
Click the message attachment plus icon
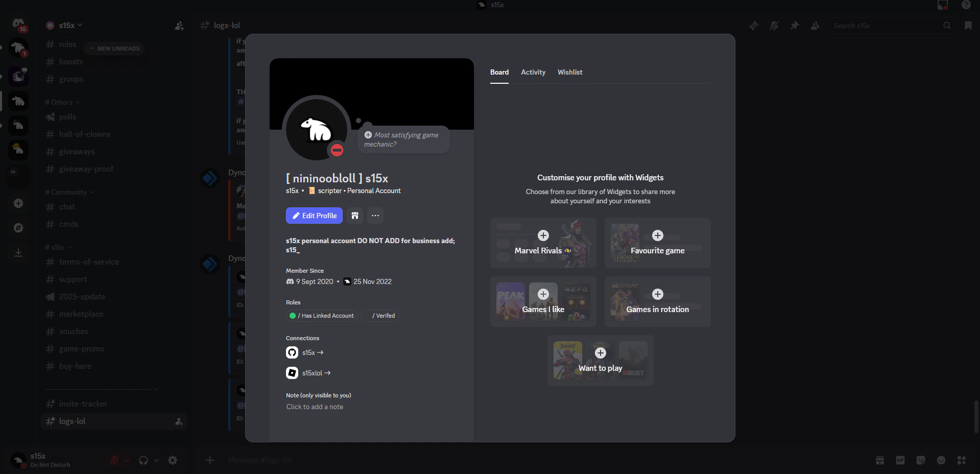210,460
